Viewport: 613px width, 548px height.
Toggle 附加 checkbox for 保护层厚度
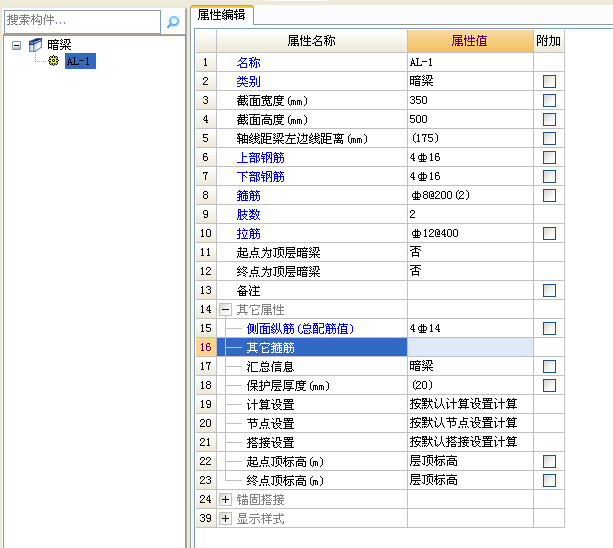pos(548,385)
